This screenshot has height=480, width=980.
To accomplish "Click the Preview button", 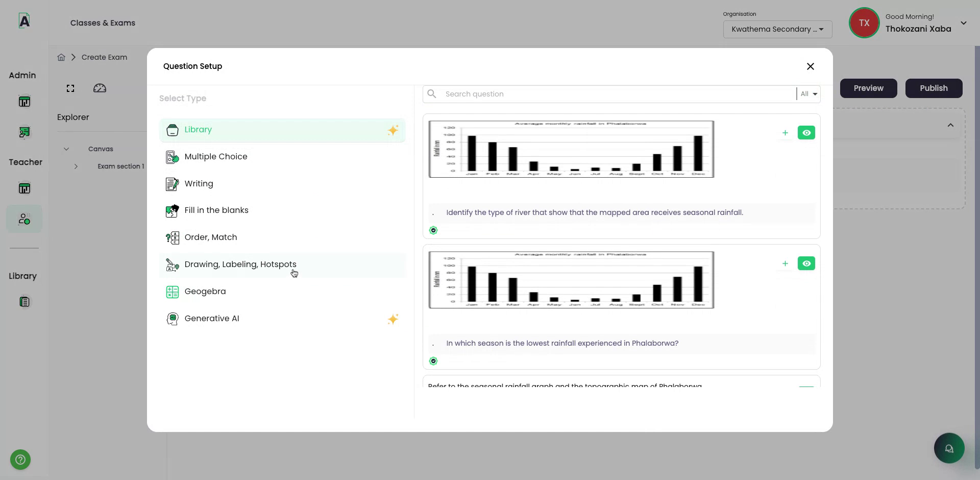I will click(x=868, y=88).
